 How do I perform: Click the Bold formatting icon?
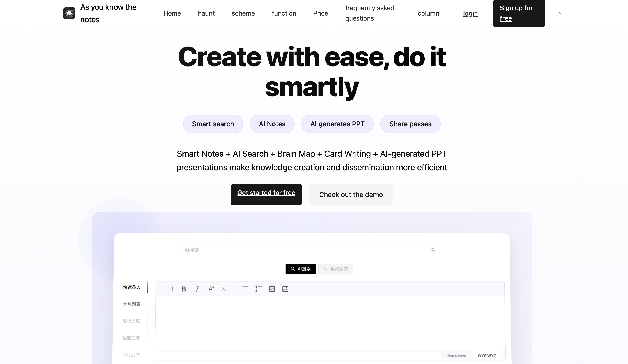click(184, 289)
